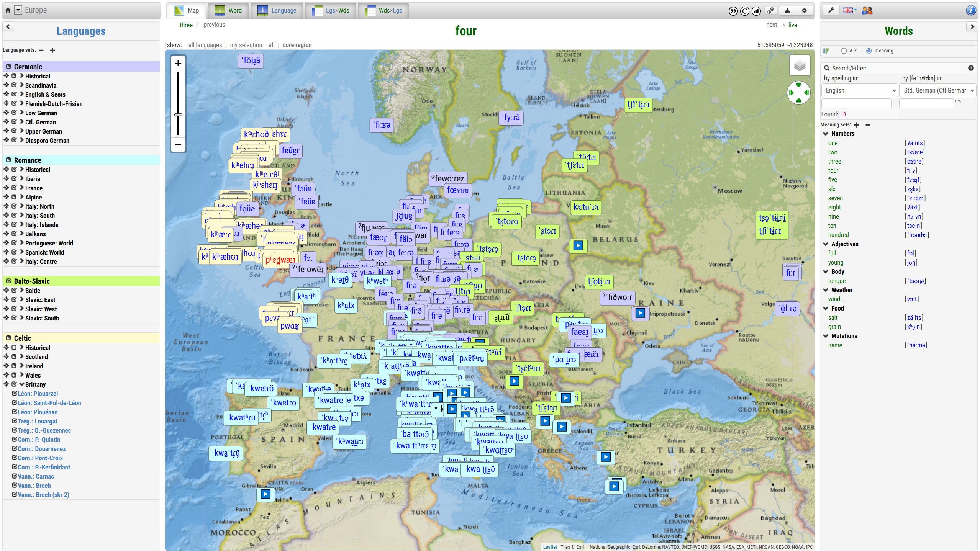This screenshot has height=551, width=980.
Task: Click the wrench tools button
Action: click(831, 10)
